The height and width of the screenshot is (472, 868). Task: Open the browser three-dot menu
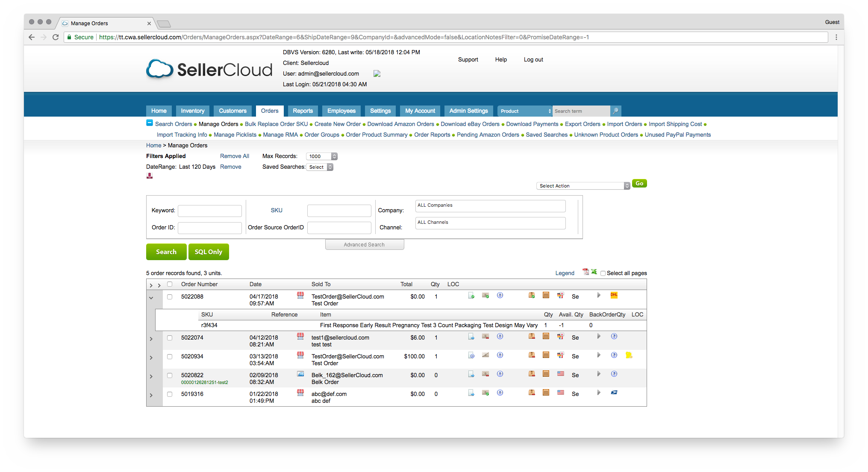(836, 37)
